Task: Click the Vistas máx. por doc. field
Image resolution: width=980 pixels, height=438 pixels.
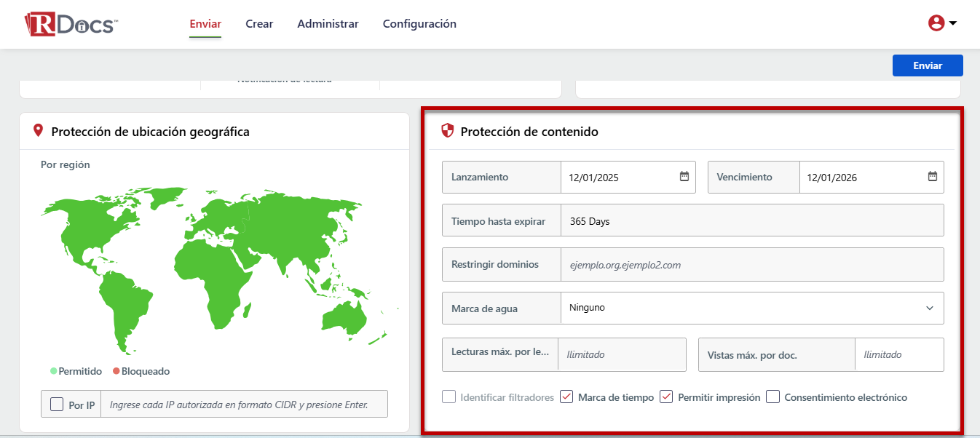Action: 898,355
